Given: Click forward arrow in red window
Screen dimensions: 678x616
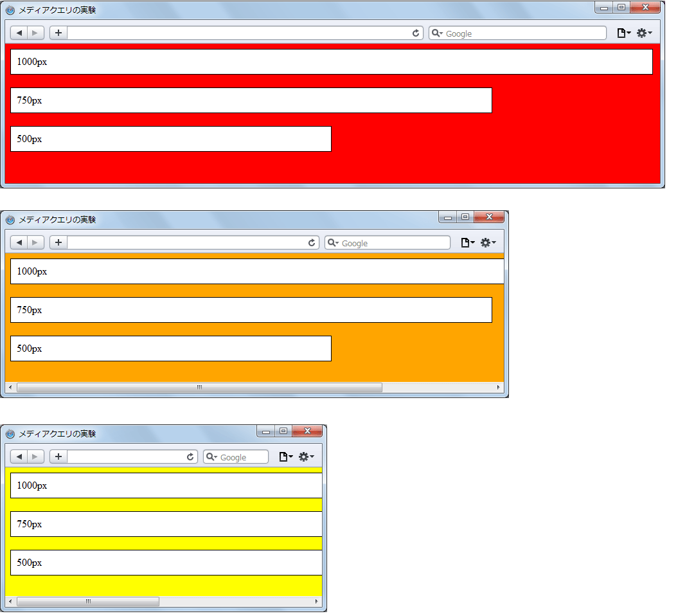Looking at the screenshot, I should tap(35, 33).
